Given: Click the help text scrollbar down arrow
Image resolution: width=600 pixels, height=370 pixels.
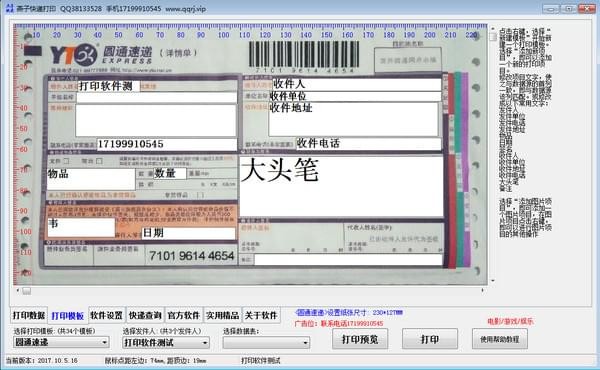Looking at the screenshot, I should 493,281.
